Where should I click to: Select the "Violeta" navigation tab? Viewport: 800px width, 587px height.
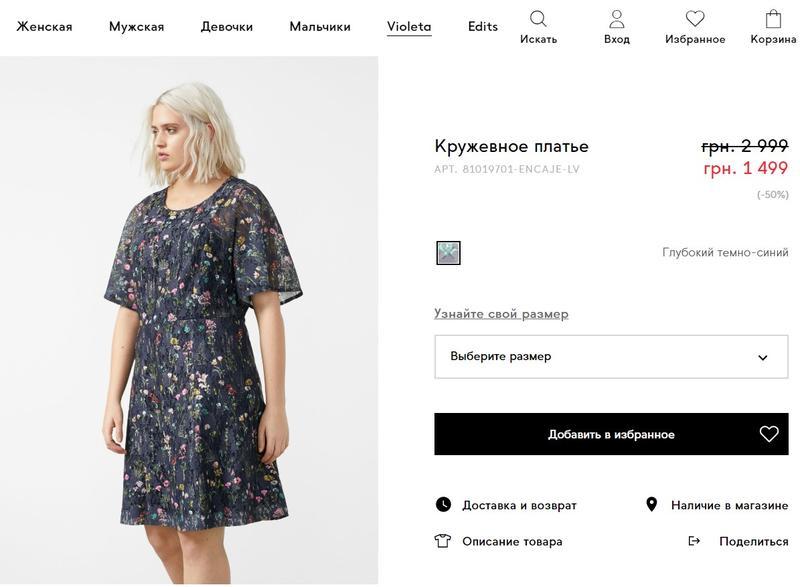coord(409,27)
